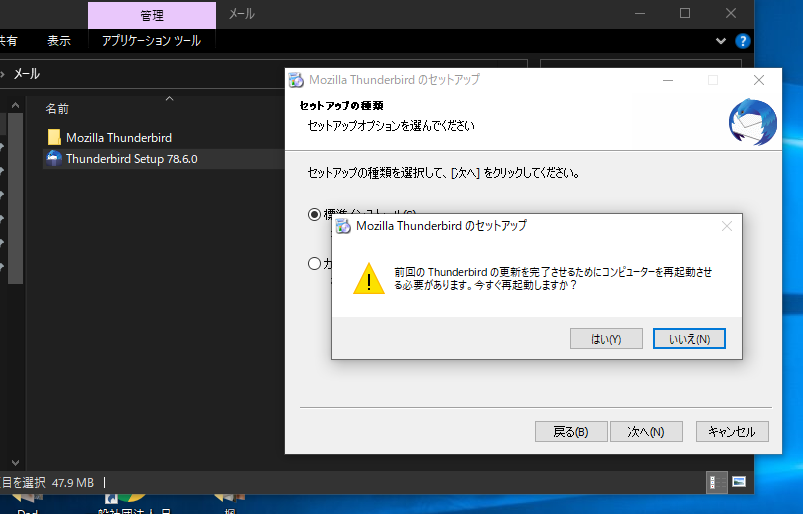Click the Thunderbird Setup 78.6.0 installer icon
The height and width of the screenshot is (514, 803).
point(54,158)
